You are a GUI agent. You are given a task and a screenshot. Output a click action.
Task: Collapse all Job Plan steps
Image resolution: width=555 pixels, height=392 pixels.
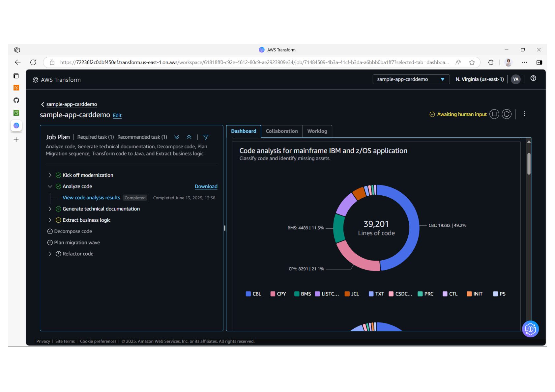(x=189, y=137)
